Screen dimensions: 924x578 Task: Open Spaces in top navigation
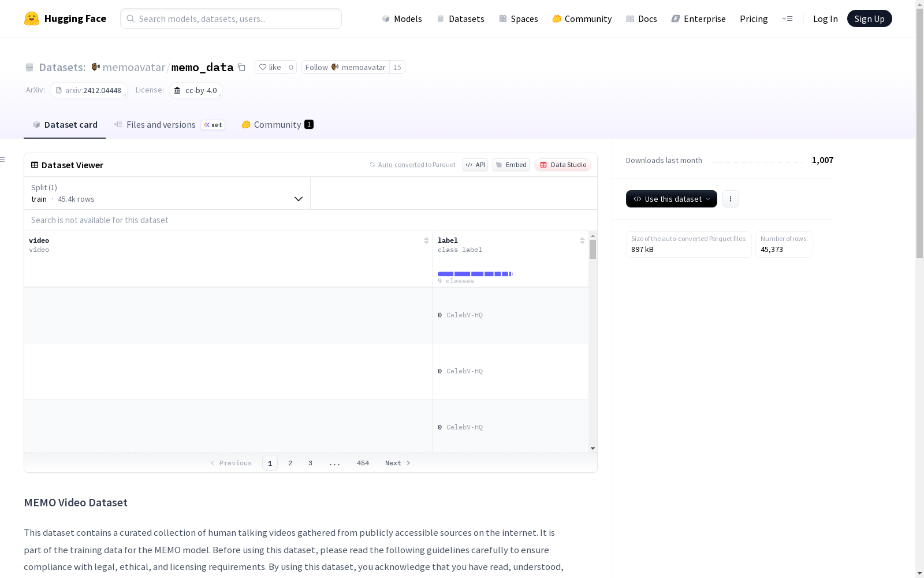518,18
